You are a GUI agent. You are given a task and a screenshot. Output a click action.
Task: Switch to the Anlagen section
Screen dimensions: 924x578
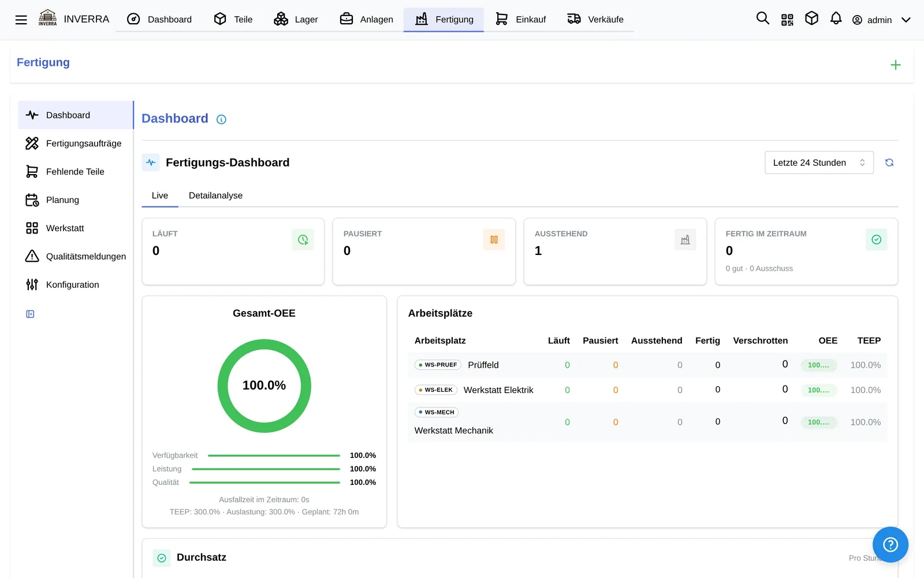click(366, 19)
